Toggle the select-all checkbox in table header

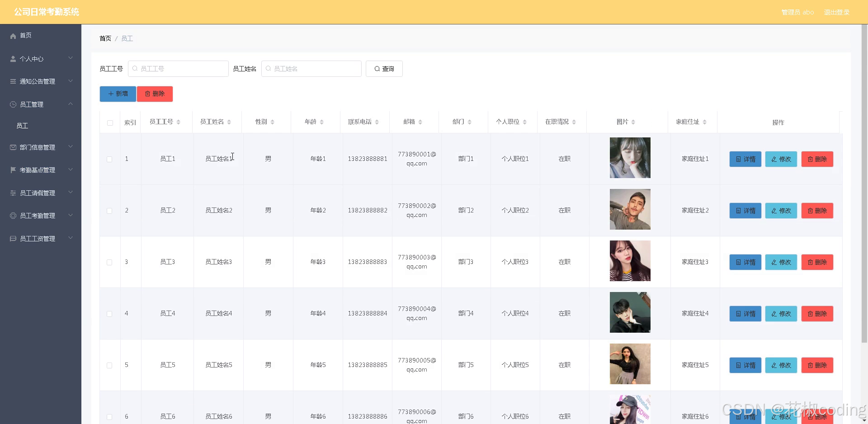tap(110, 123)
